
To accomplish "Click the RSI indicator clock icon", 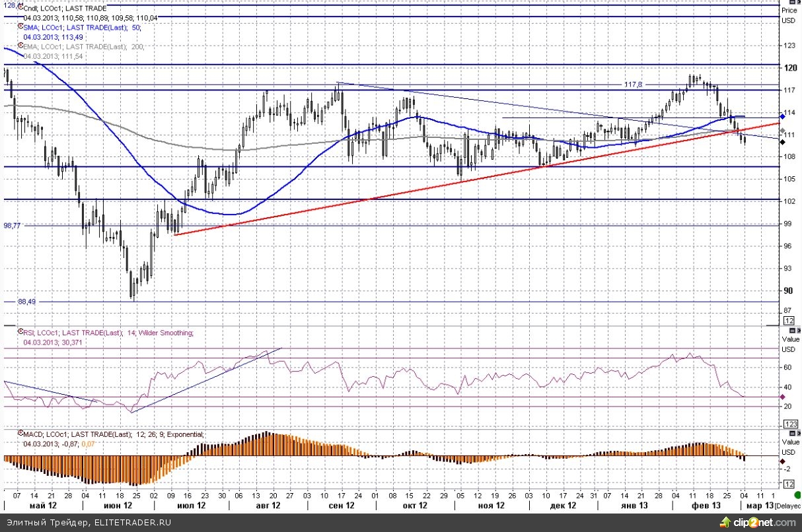I will point(20,333).
